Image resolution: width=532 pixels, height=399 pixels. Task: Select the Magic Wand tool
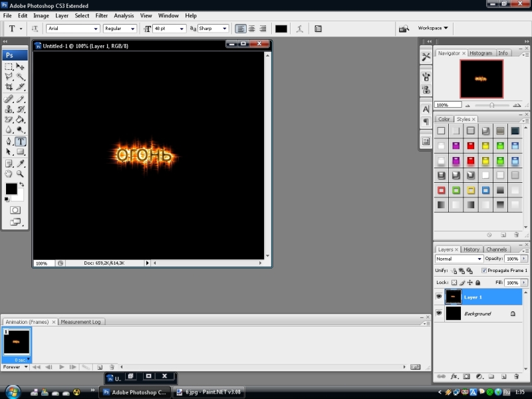(21, 77)
